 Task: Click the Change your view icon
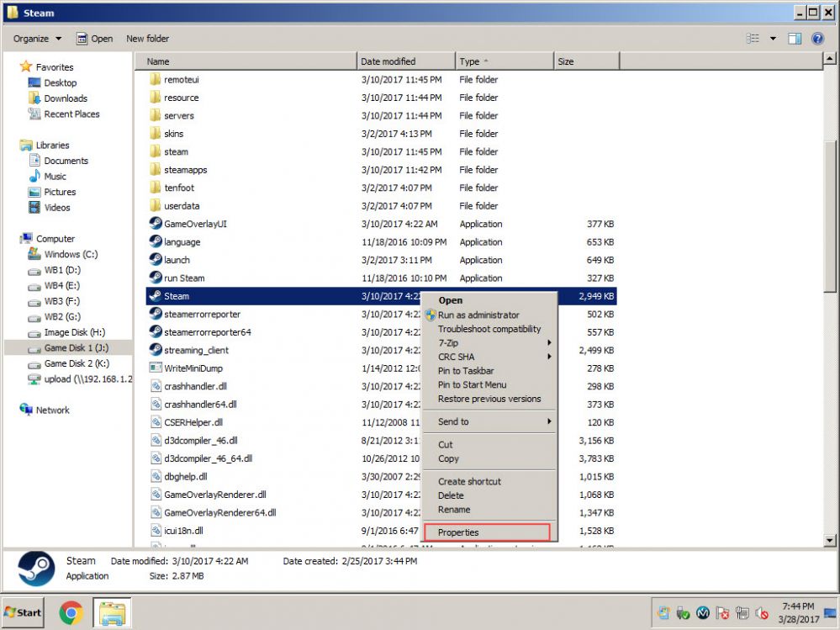pyautogui.click(x=753, y=38)
